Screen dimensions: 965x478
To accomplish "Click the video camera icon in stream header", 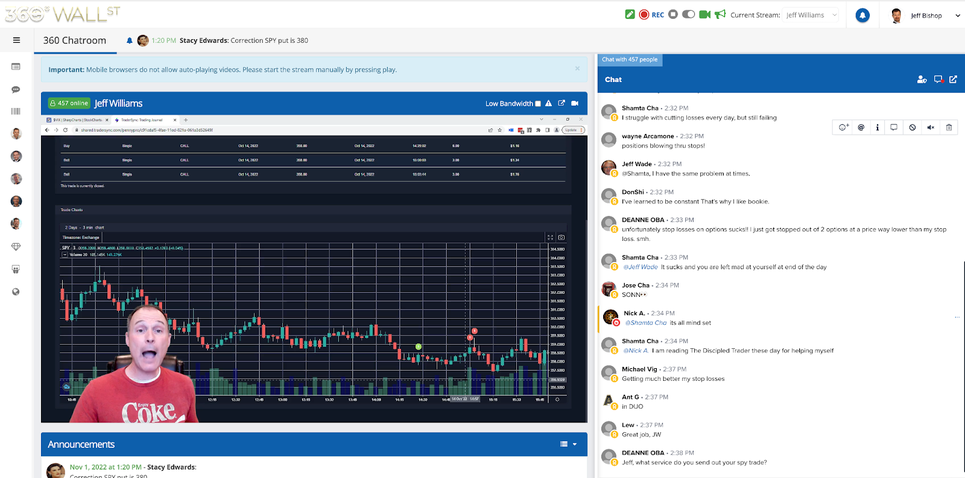I will (575, 103).
